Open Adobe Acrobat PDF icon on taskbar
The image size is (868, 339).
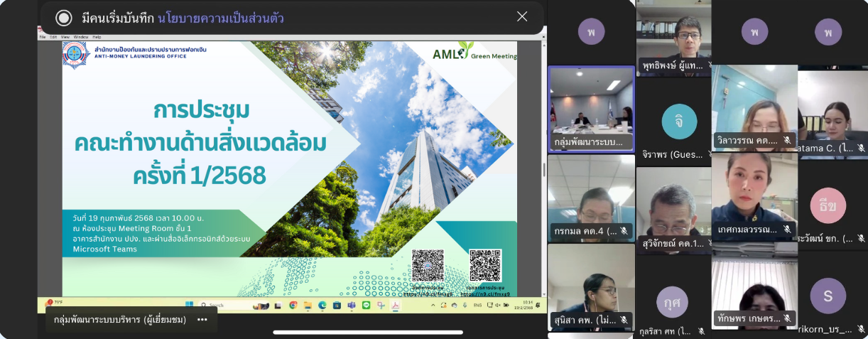point(395,305)
